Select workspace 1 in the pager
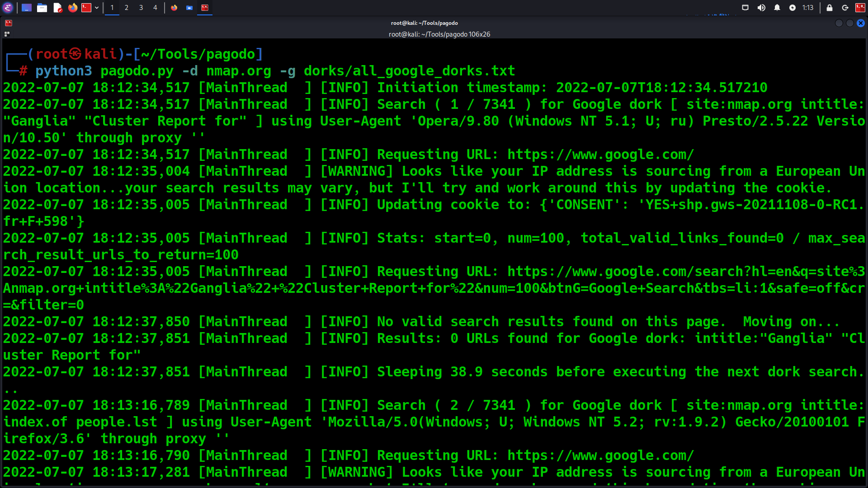 [112, 8]
